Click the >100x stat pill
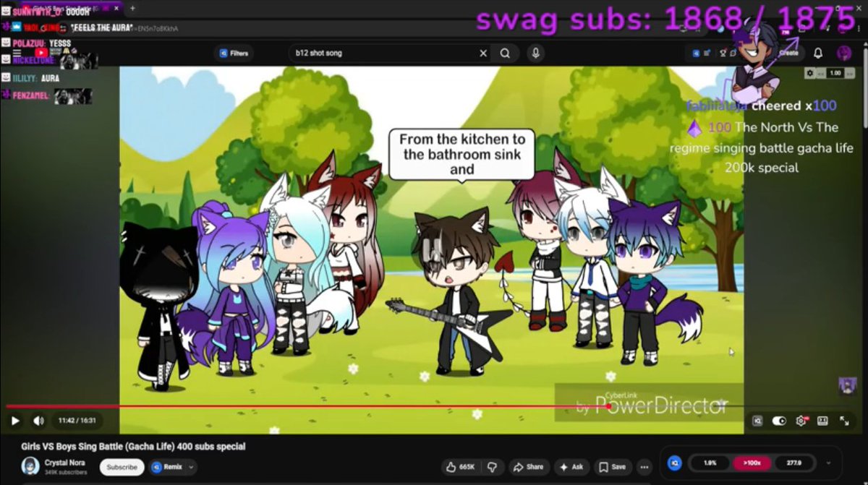The height and width of the screenshot is (485, 868). click(752, 463)
